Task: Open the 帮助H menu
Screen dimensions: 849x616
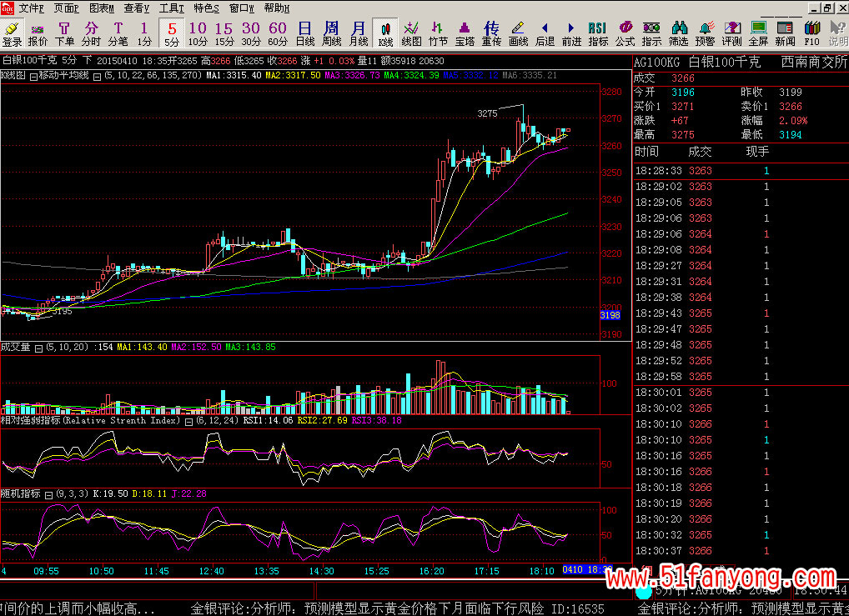Action: point(277,8)
